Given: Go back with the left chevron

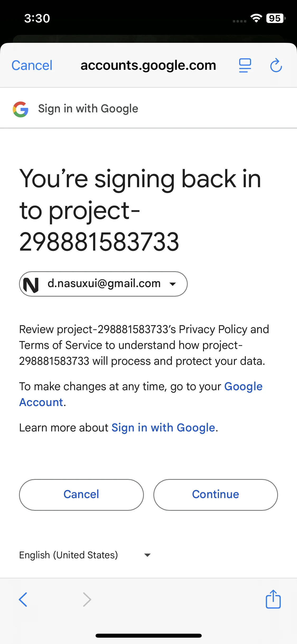Looking at the screenshot, I should [23, 599].
